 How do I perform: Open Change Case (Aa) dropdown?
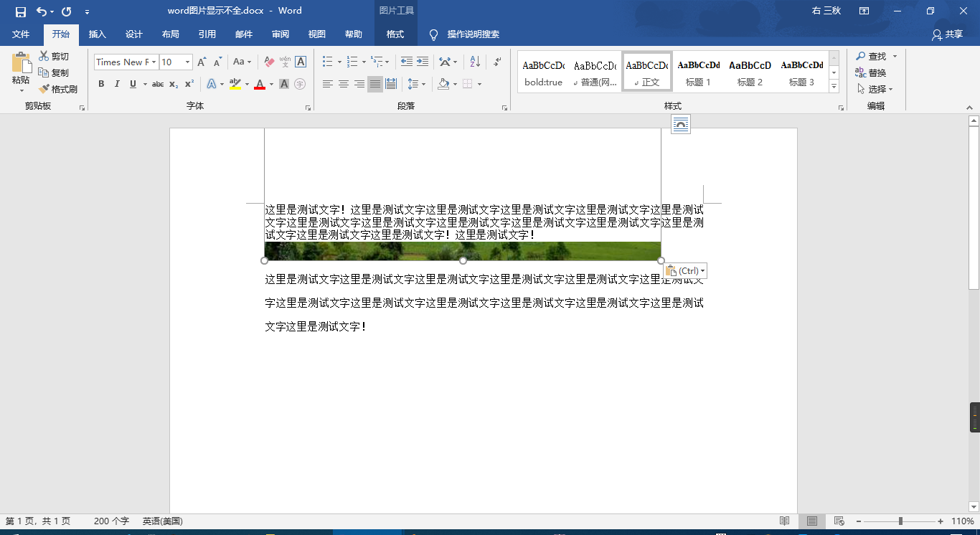242,62
